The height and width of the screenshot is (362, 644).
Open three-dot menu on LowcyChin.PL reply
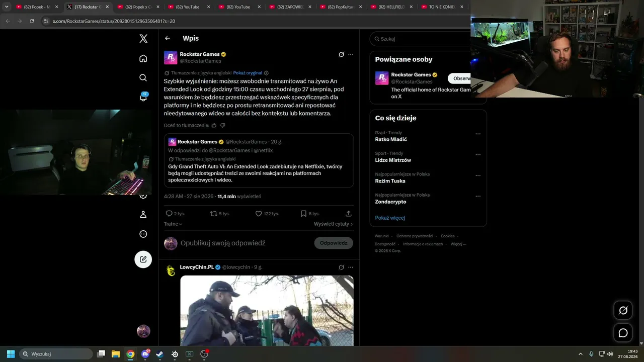351,267
